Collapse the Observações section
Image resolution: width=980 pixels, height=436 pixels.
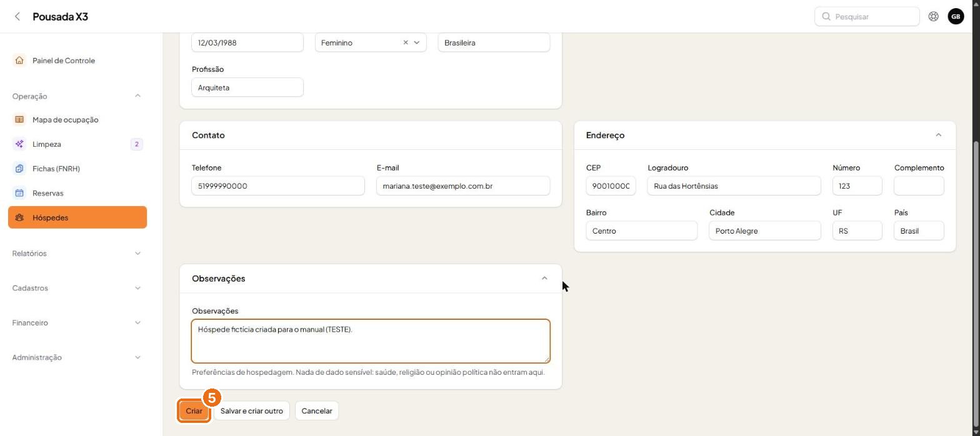[x=544, y=278]
